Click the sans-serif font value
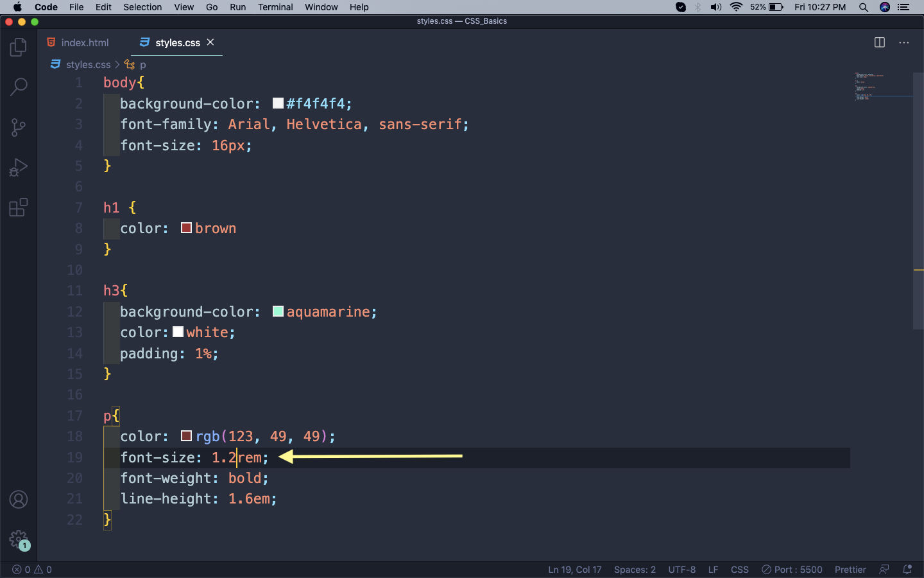 pos(420,124)
